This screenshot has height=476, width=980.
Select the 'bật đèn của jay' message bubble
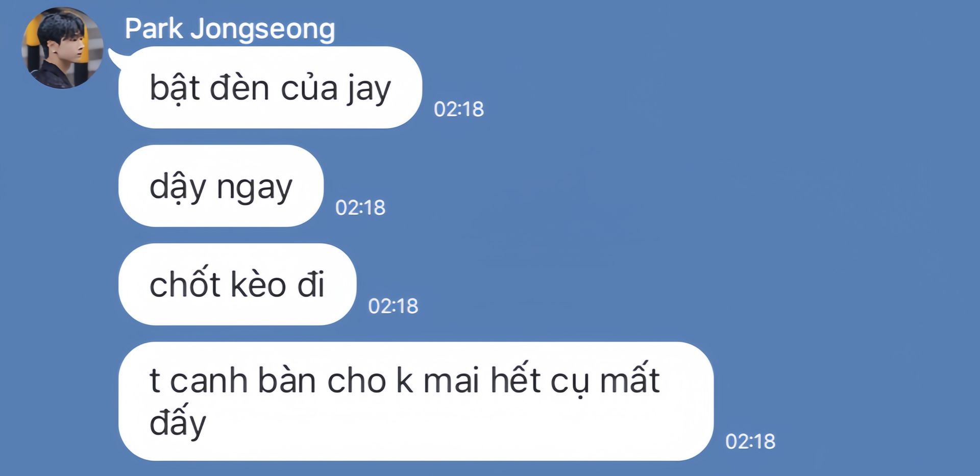(x=270, y=87)
